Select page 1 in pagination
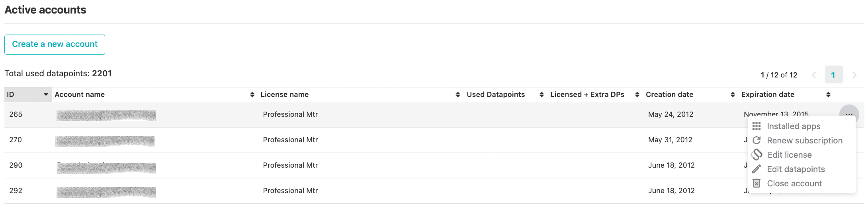The width and height of the screenshot is (868, 205). pyautogui.click(x=834, y=75)
